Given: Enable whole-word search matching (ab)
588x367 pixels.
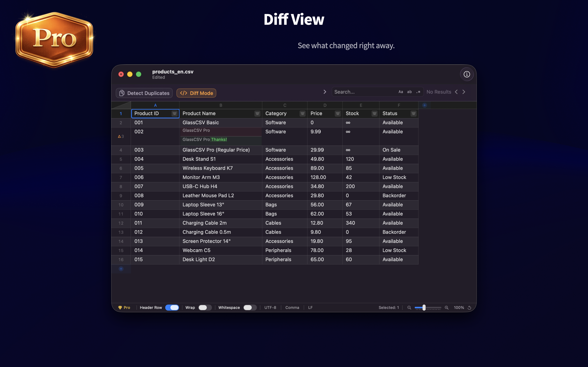Looking at the screenshot, I should pos(409,92).
